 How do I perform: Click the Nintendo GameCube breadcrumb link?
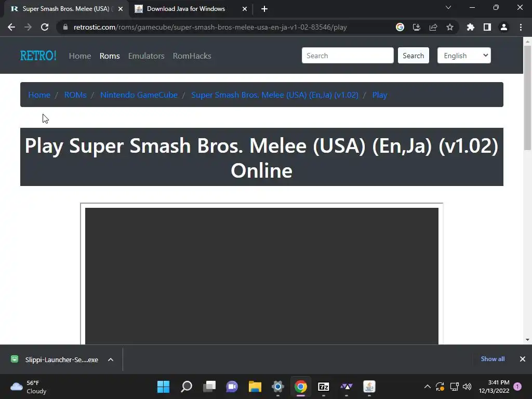[139, 95]
